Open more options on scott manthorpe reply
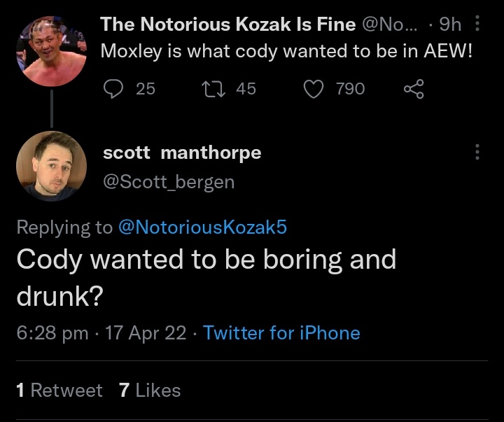 click(x=477, y=152)
